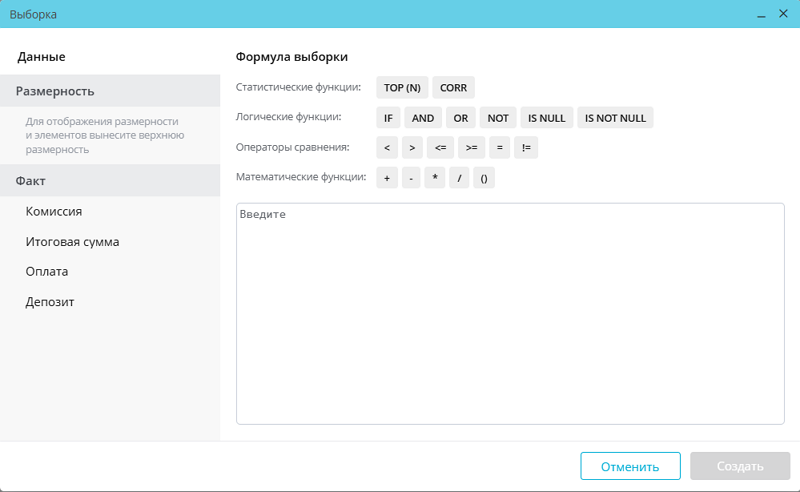Add the plus math operator

pos(387,178)
